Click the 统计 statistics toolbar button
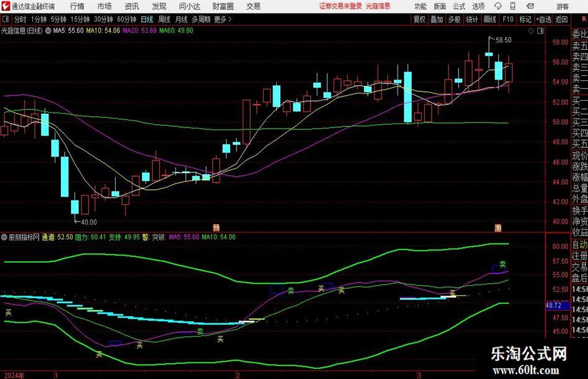The image size is (588, 379). 472,19
